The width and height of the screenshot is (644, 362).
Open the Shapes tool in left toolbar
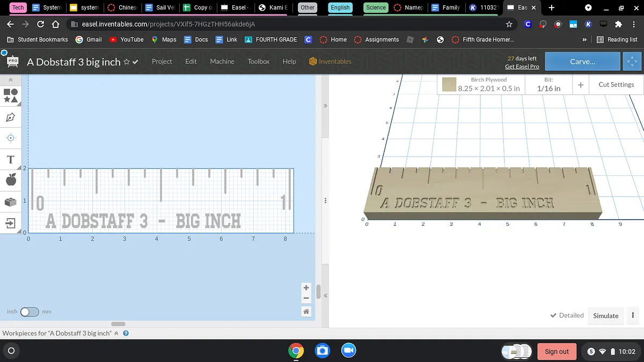(x=11, y=95)
